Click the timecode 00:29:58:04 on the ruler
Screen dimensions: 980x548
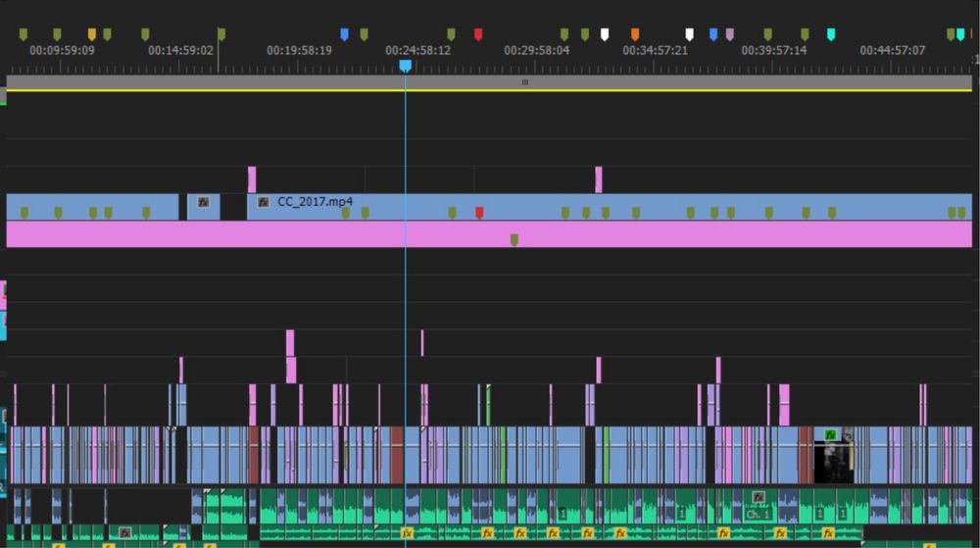click(x=537, y=51)
